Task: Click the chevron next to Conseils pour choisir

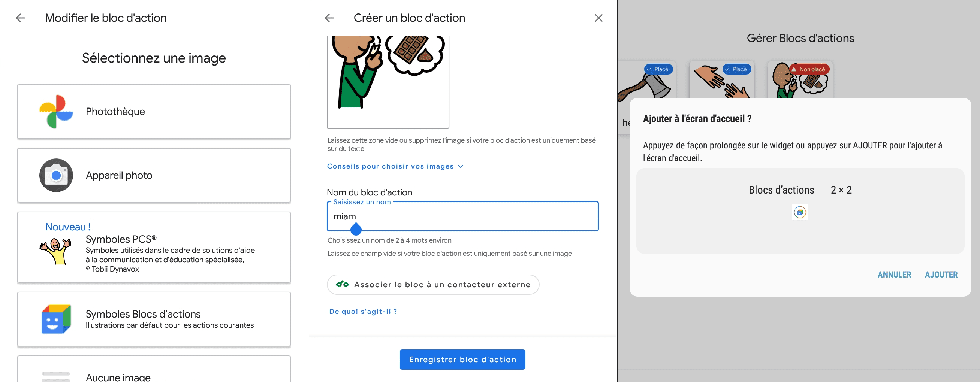Action: point(461,167)
